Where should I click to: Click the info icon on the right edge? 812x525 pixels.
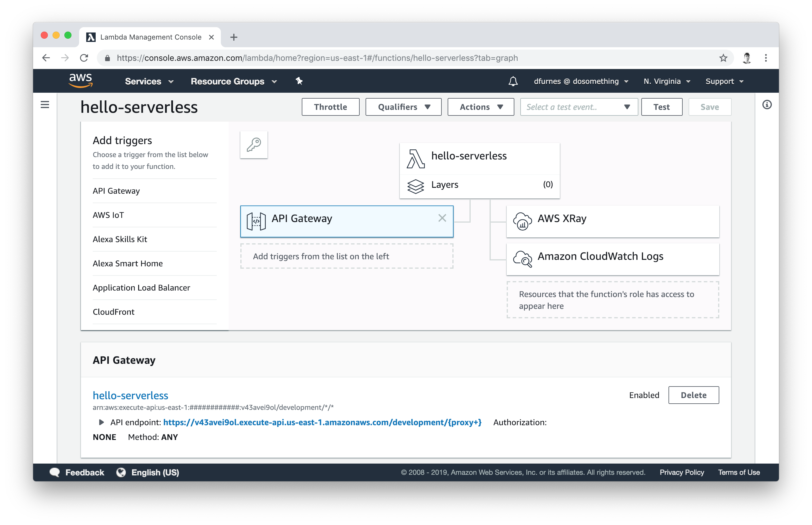(x=767, y=105)
